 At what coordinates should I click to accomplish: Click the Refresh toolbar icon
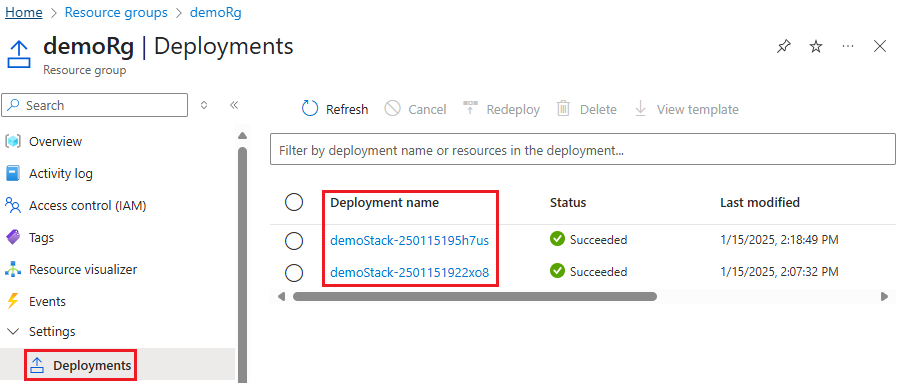click(x=310, y=108)
